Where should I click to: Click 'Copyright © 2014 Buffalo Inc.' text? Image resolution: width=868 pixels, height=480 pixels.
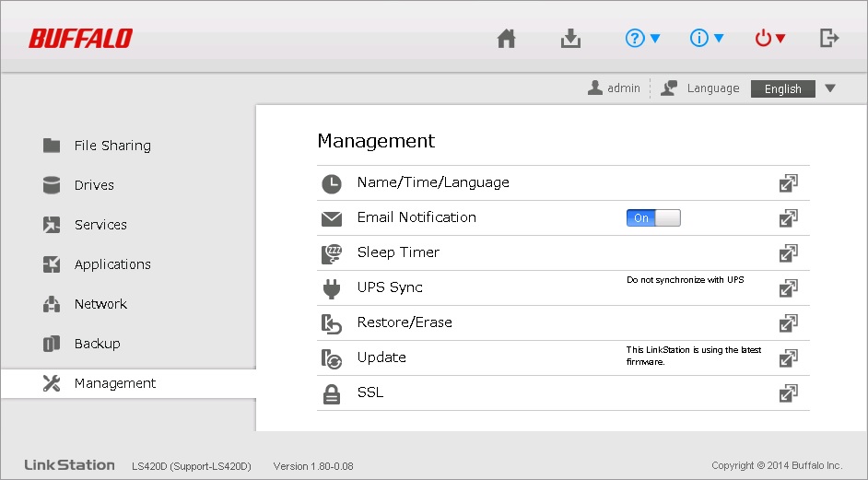tap(777, 465)
